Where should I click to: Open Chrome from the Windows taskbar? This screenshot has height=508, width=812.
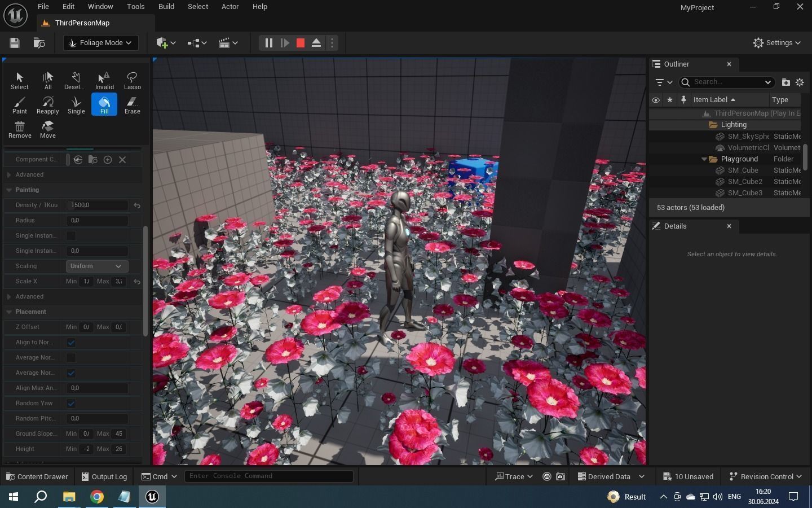(x=97, y=497)
